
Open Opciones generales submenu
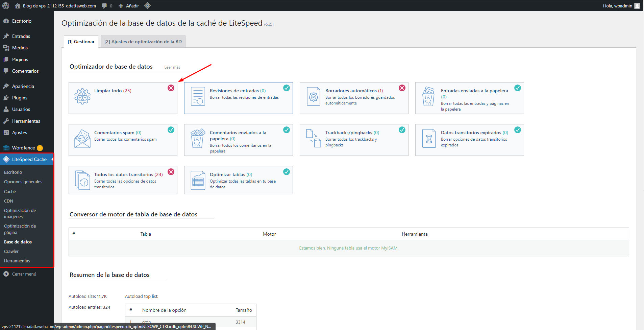[x=23, y=182]
